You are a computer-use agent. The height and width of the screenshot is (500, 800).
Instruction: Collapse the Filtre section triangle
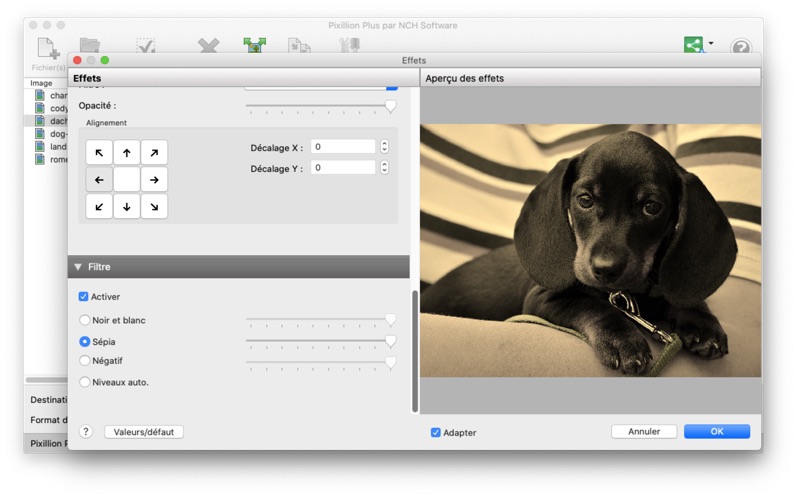pyautogui.click(x=78, y=267)
